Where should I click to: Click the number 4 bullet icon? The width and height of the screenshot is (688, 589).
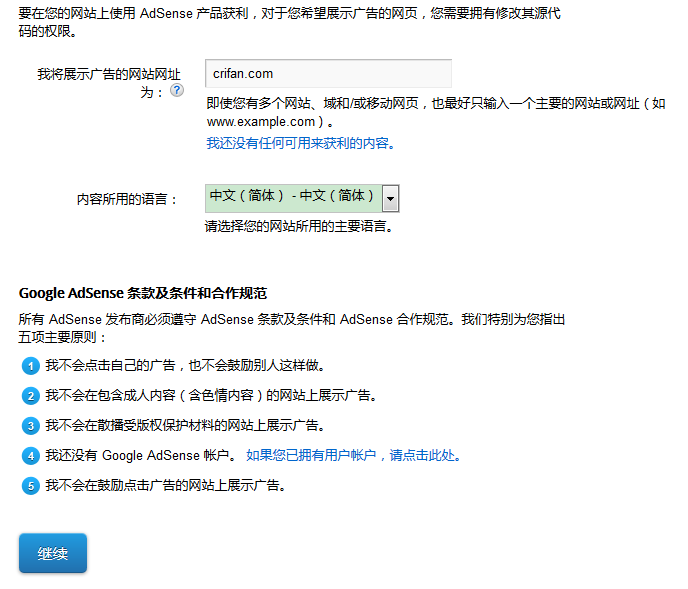tap(32, 456)
